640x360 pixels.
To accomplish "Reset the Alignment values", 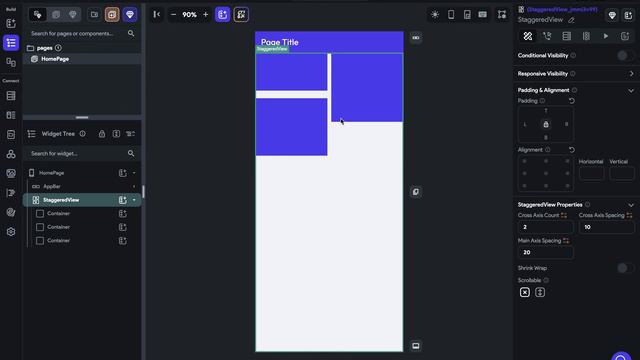I will (572, 150).
